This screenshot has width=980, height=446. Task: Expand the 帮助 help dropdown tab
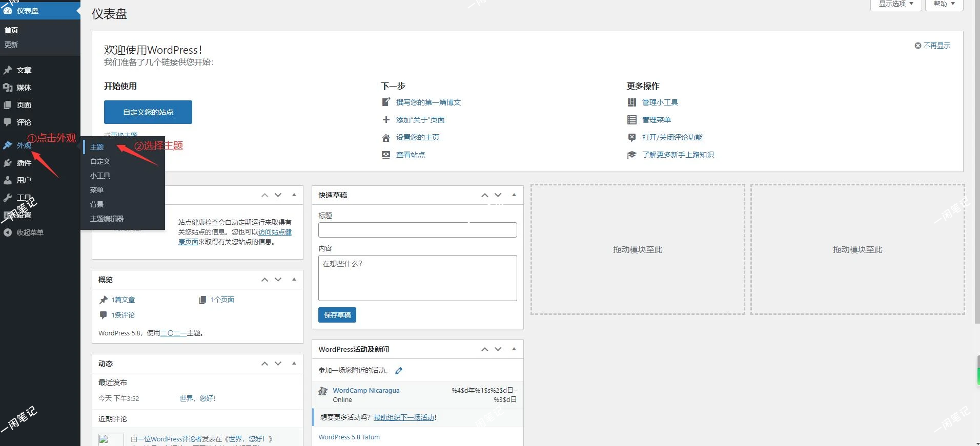pos(944,4)
